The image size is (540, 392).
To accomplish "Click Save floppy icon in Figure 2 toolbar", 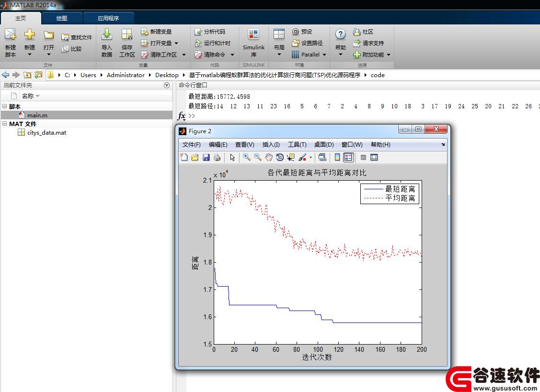I will tap(206, 157).
